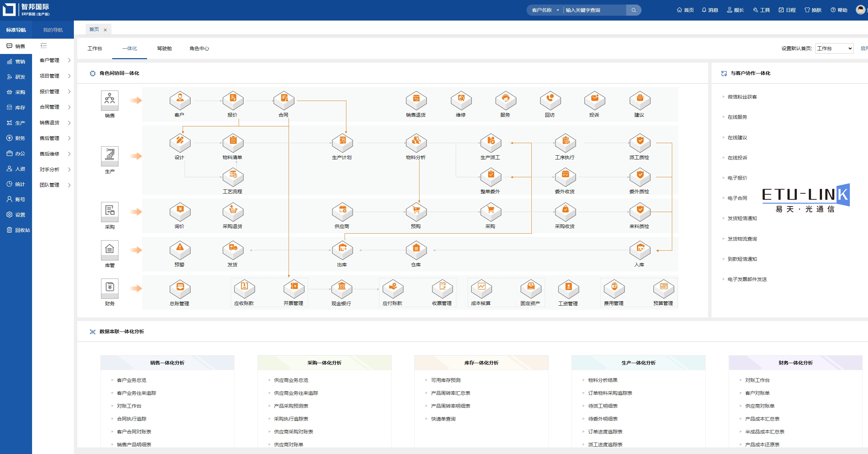
Task: Click the 工资管理 hexagon icon
Action: pyautogui.click(x=568, y=289)
